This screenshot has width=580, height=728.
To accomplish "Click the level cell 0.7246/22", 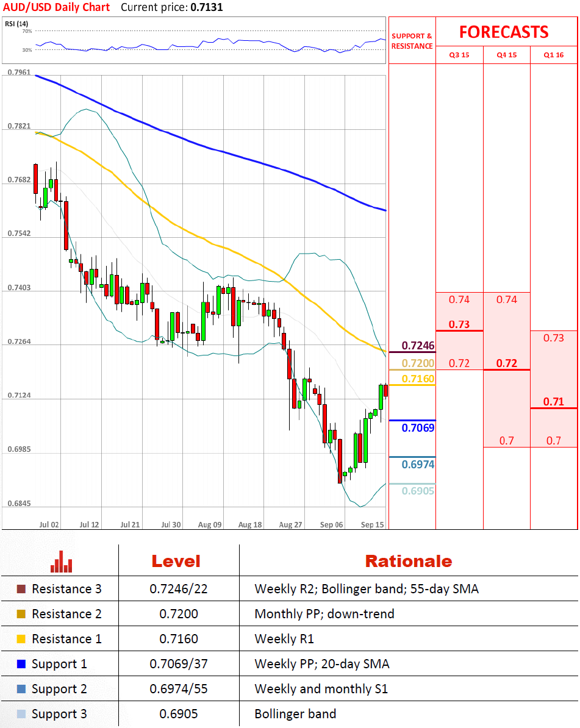I will click(x=178, y=589).
